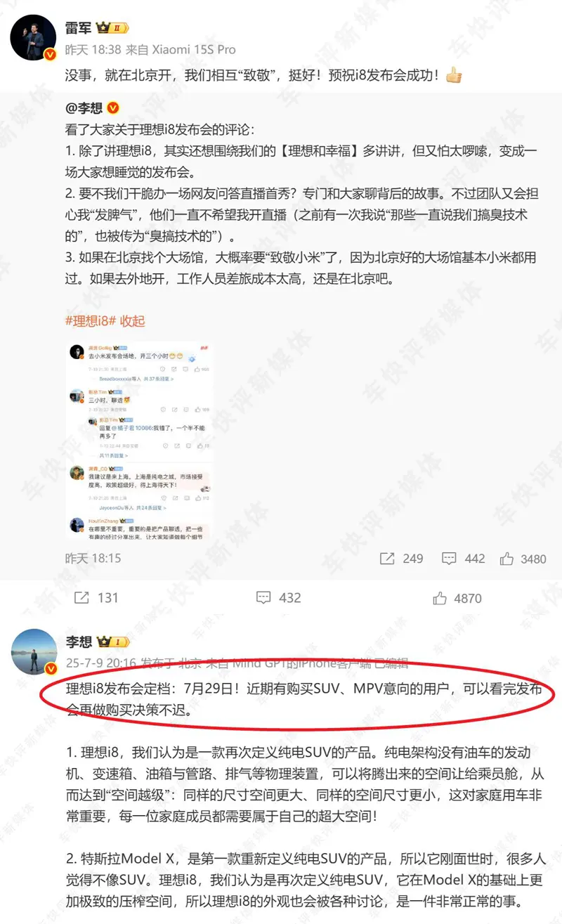Open 雷军's profile avatar
This screenshot has height=924, width=562.
tap(33, 37)
